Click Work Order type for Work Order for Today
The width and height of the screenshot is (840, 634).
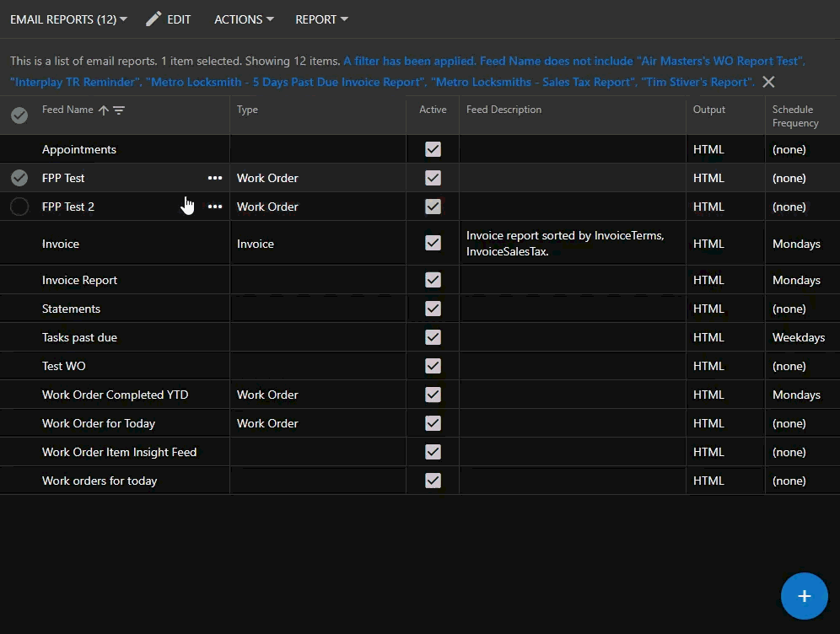pos(267,423)
